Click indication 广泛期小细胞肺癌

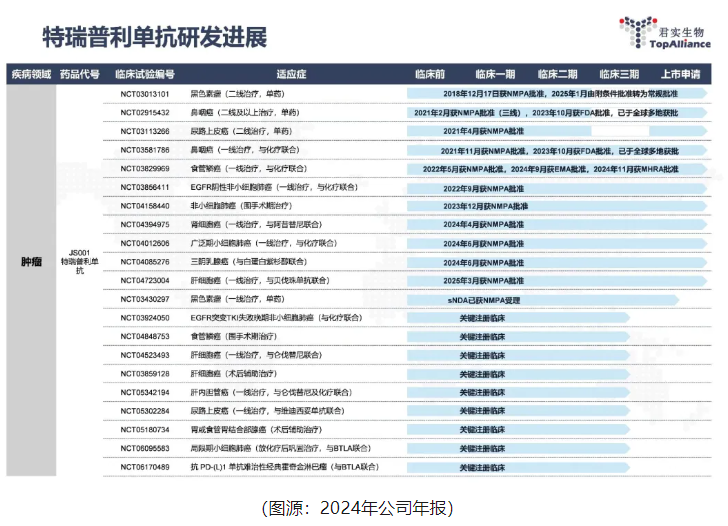(x=263, y=243)
